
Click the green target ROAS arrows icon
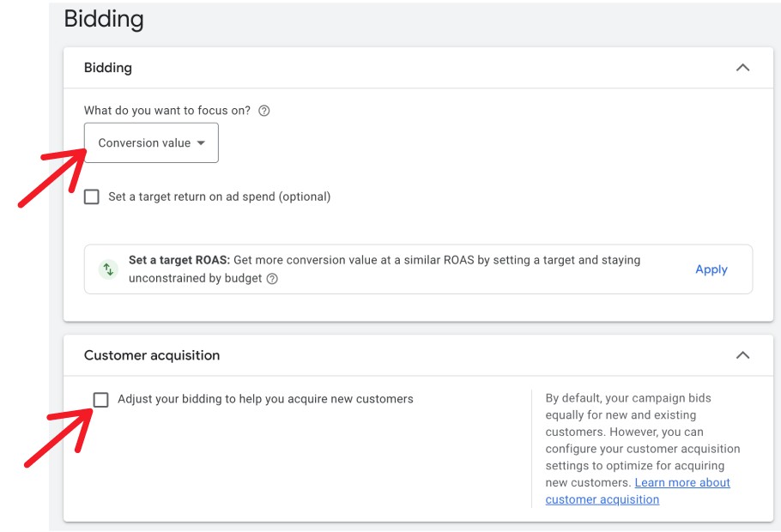coord(108,269)
